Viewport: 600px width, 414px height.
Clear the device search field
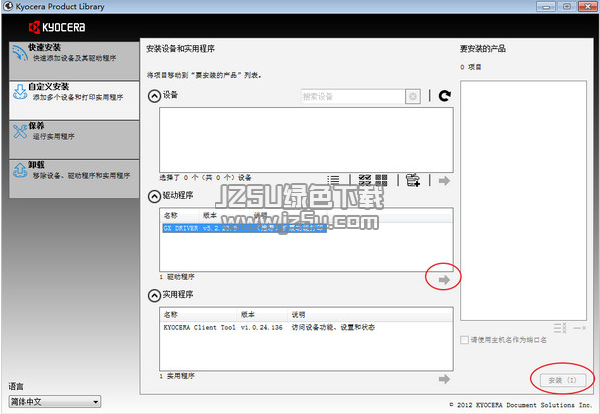(413, 96)
